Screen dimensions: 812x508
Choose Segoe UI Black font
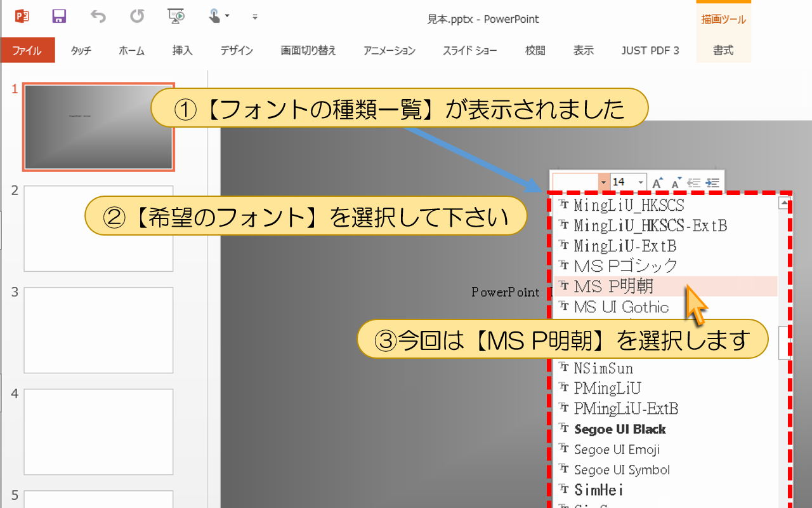tap(665, 429)
